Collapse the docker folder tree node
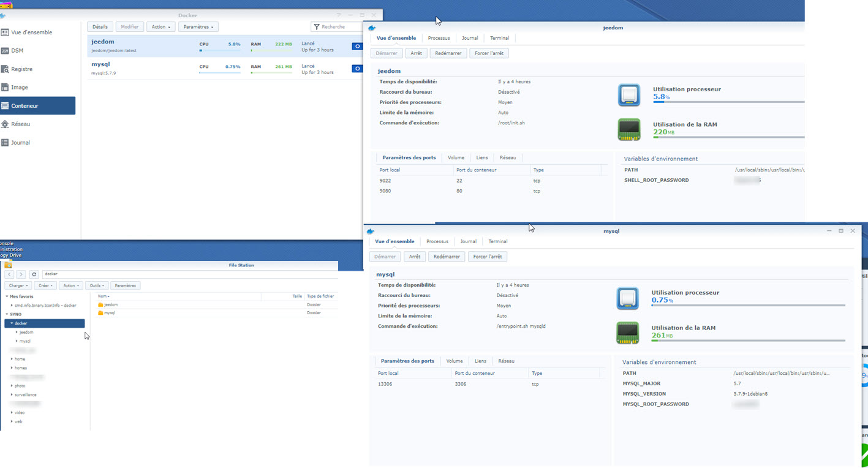This screenshot has height=468, width=868. tap(12, 323)
